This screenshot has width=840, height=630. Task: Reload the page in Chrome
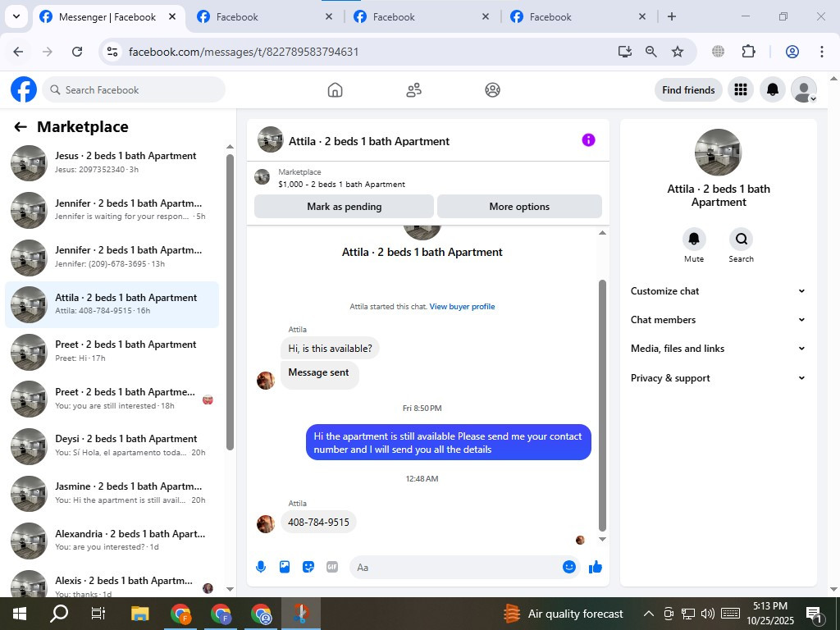click(x=77, y=52)
